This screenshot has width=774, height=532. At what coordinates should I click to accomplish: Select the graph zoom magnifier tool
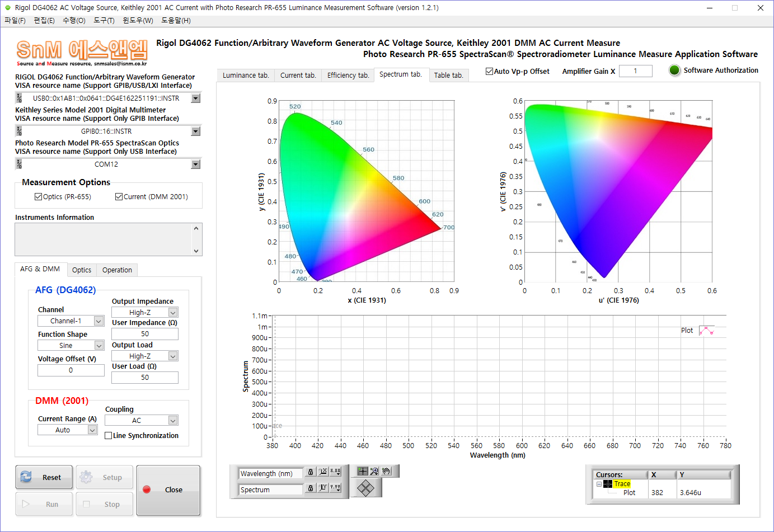[374, 471]
